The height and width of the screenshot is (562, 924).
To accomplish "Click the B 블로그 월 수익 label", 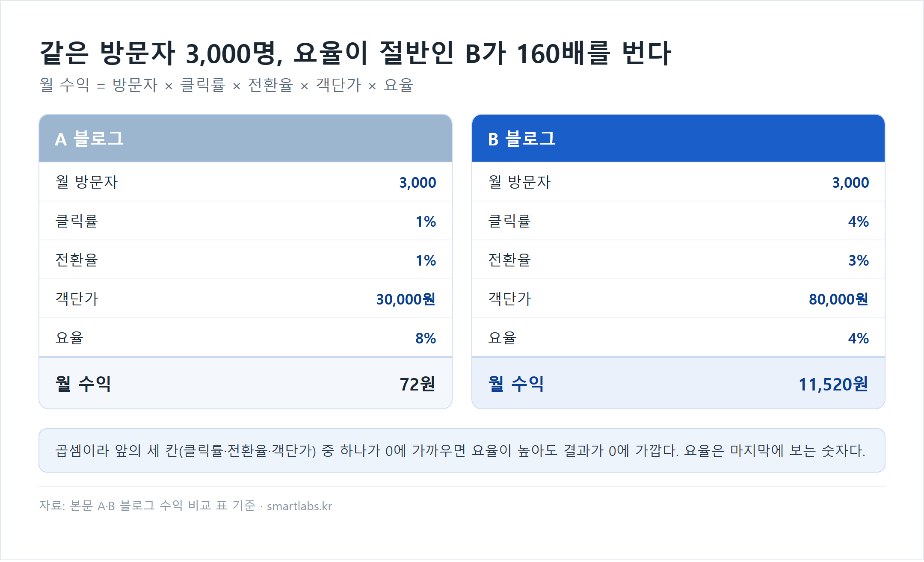I will click(516, 383).
